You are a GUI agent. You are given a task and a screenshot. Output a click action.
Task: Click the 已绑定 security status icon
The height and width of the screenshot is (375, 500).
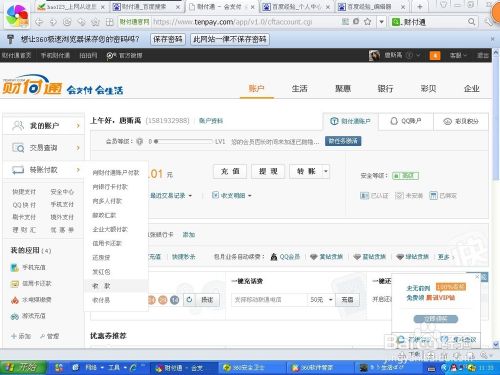click(433, 196)
